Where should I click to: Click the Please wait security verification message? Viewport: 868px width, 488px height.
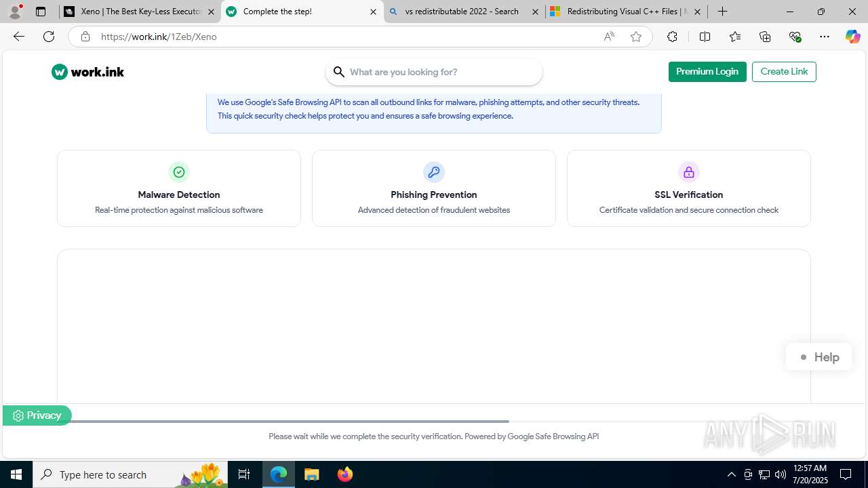click(x=434, y=436)
